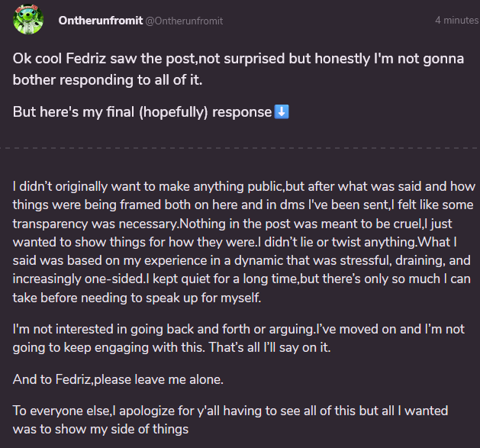Click the sentence 'bother responding to all of it.'
This screenshot has height=448, width=480.
coord(108,80)
